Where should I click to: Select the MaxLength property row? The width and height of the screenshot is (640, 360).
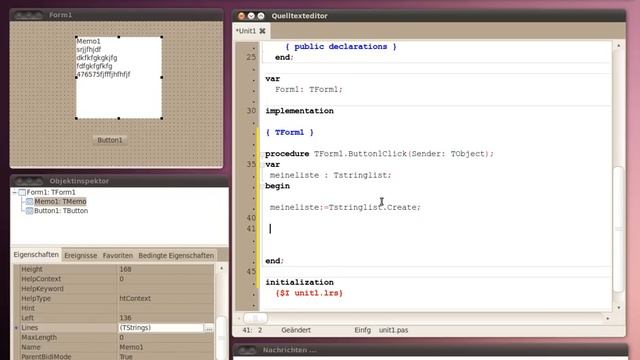[x=113, y=338]
